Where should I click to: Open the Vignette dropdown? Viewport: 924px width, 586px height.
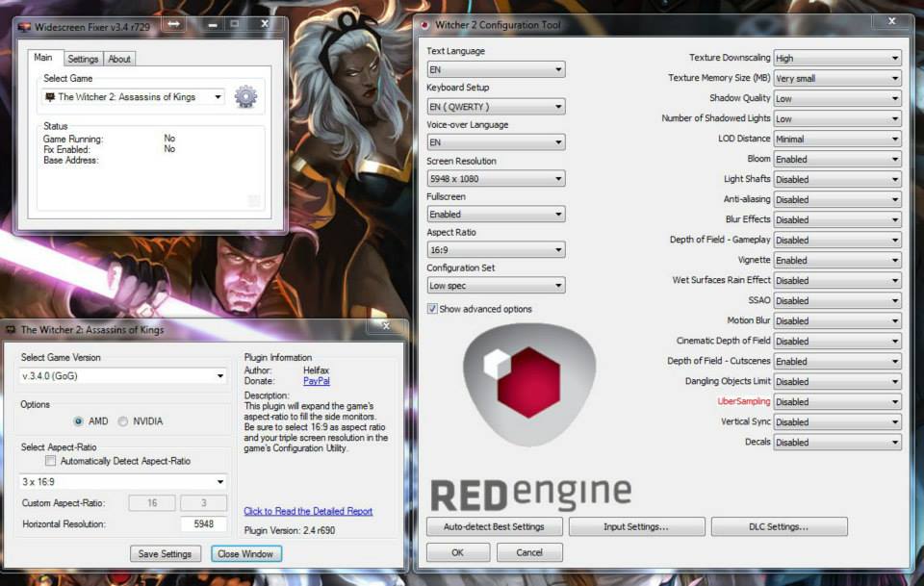point(837,261)
